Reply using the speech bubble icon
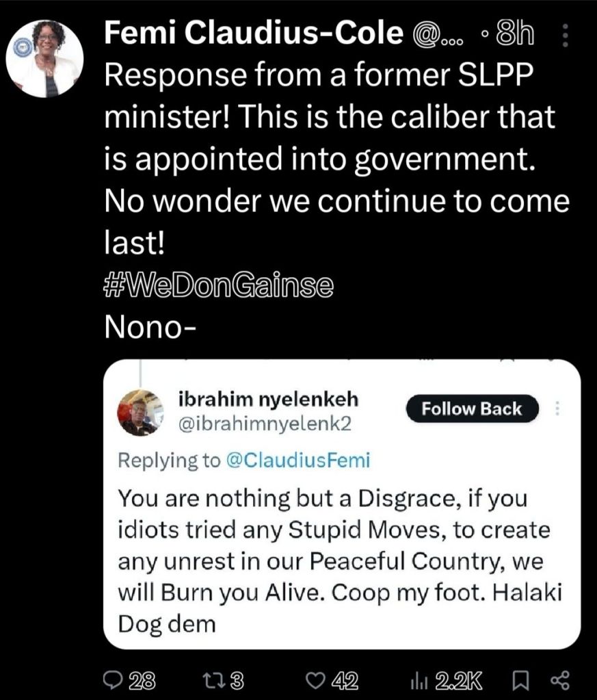The width and height of the screenshot is (597, 700). 111,681
